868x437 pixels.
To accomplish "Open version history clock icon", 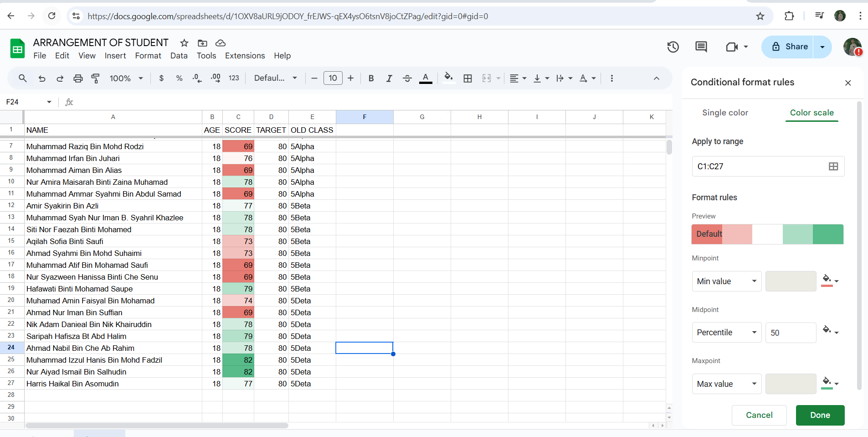I will click(x=673, y=47).
